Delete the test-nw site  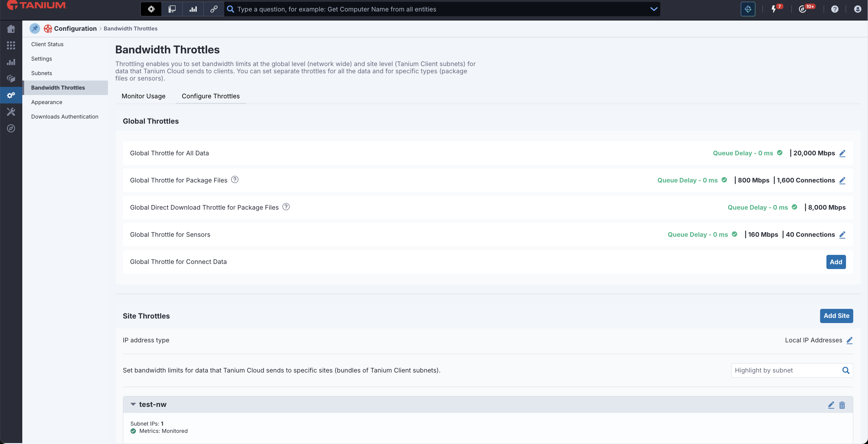point(842,405)
